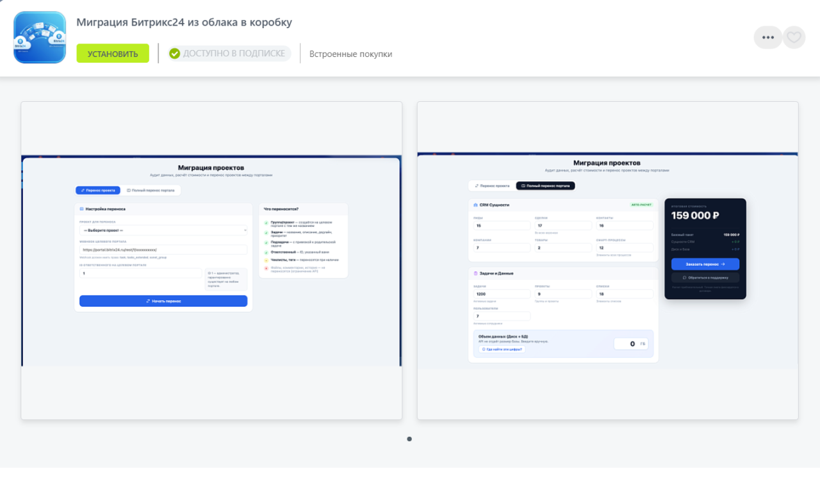Open the three-dots more options menu

coord(767,37)
